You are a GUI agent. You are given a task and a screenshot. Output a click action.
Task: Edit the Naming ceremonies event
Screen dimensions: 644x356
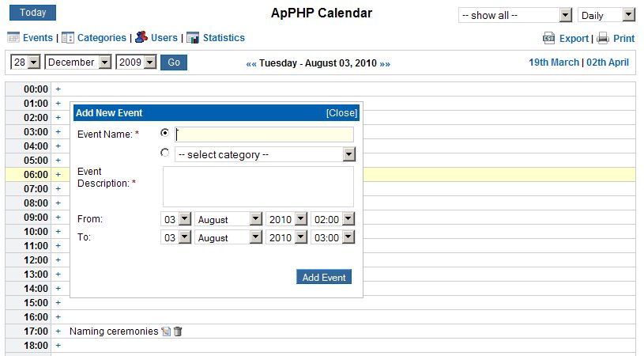coord(166,331)
